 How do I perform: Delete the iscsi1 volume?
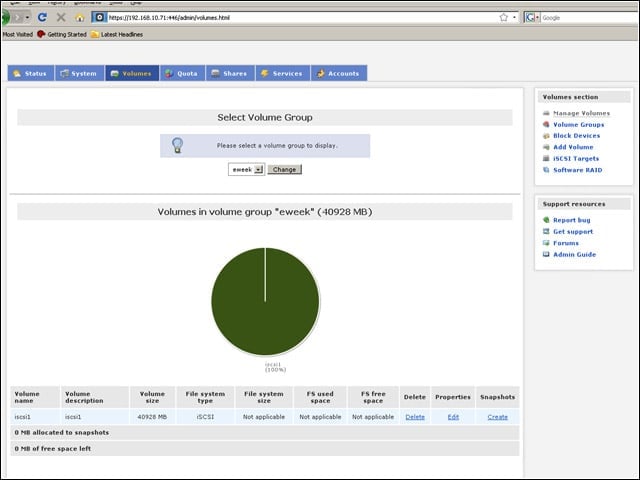415,417
